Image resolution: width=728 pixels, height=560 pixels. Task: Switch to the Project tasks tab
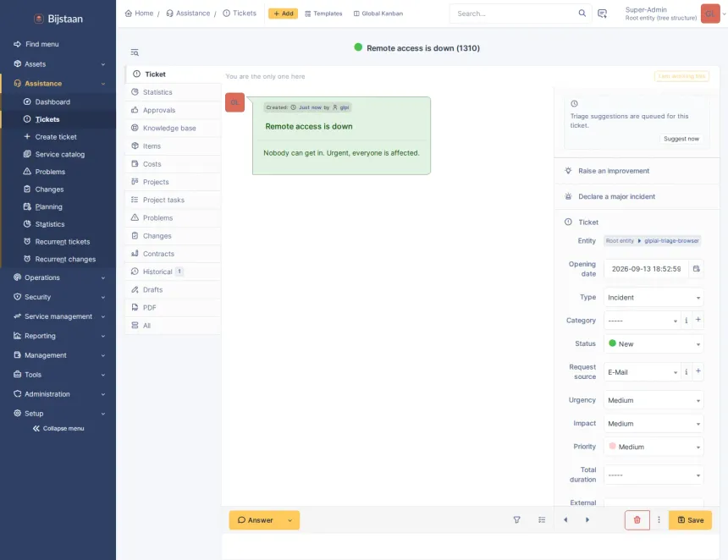coord(173,200)
